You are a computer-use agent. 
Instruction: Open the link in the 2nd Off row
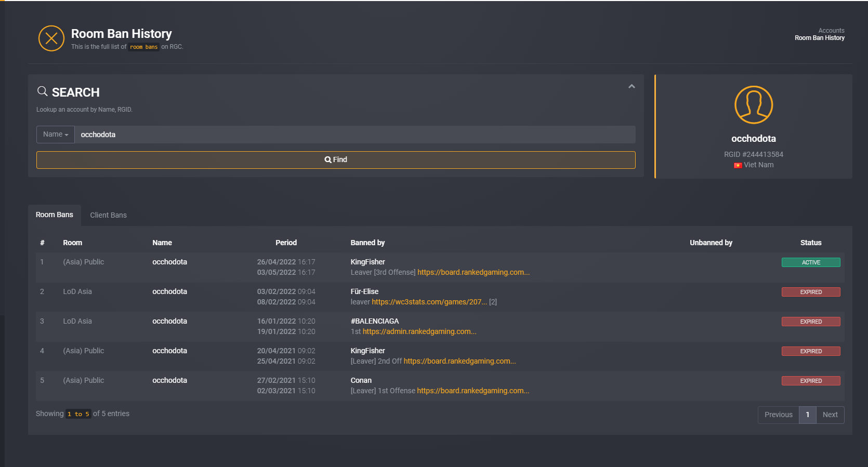click(460, 361)
